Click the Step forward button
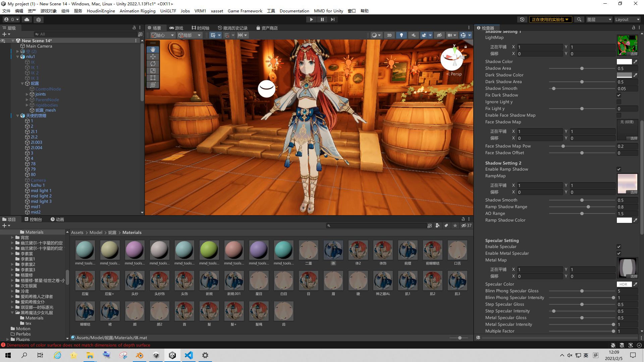This screenshot has width=644, height=362. pyautogui.click(x=332, y=19)
